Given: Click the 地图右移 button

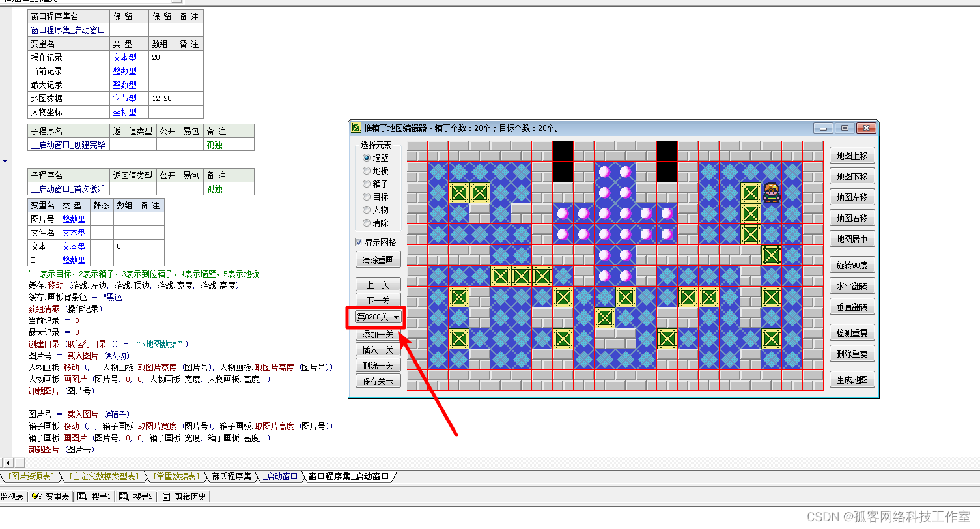Looking at the screenshot, I should click(x=852, y=218).
